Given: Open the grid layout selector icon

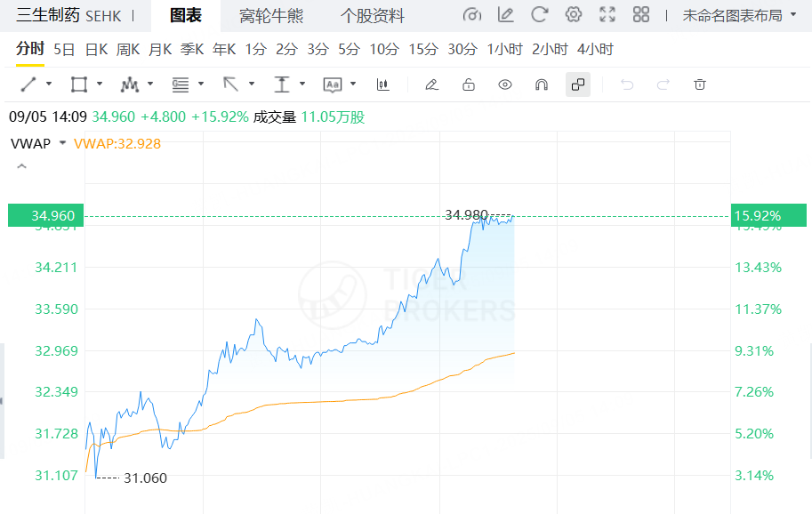Looking at the screenshot, I should pyautogui.click(x=640, y=15).
